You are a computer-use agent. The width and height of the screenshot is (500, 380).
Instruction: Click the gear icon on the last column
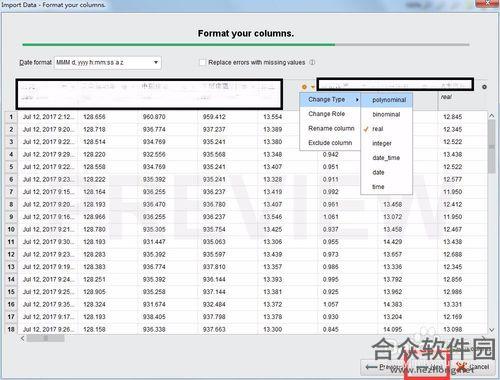pos(484,87)
